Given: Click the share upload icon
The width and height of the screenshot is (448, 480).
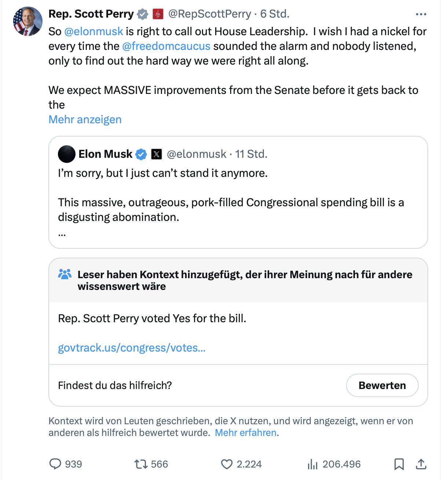Looking at the screenshot, I should [x=421, y=464].
